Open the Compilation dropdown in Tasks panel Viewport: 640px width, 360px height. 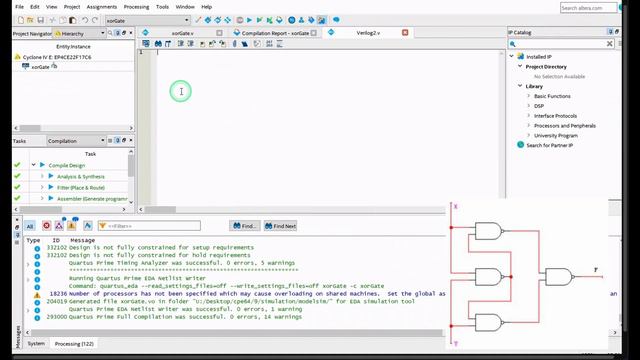click(x=102, y=140)
